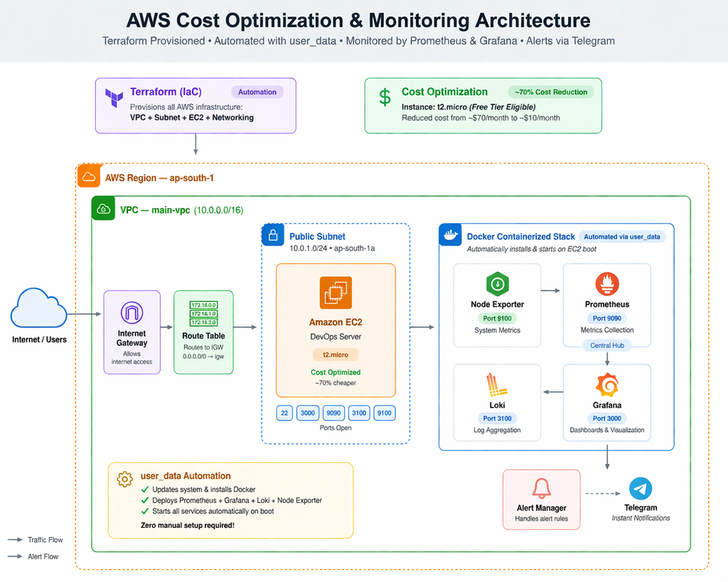Click the AWS Region — ap-south-1 label

[159, 178]
